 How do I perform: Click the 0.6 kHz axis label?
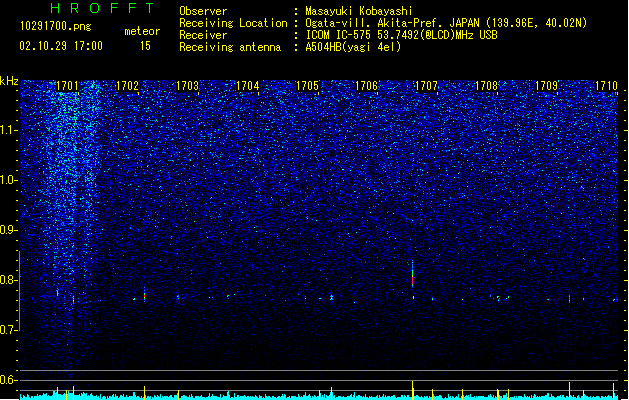tap(9, 380)
